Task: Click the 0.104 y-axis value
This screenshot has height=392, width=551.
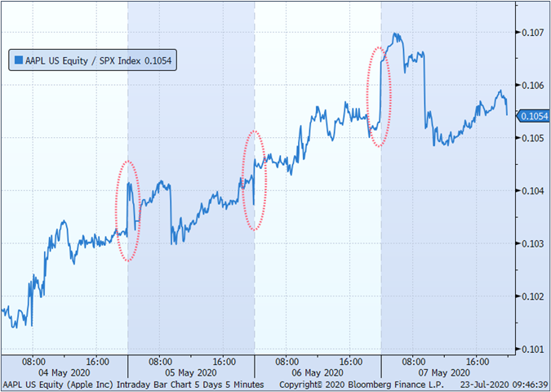Action: tap(532, 191)
